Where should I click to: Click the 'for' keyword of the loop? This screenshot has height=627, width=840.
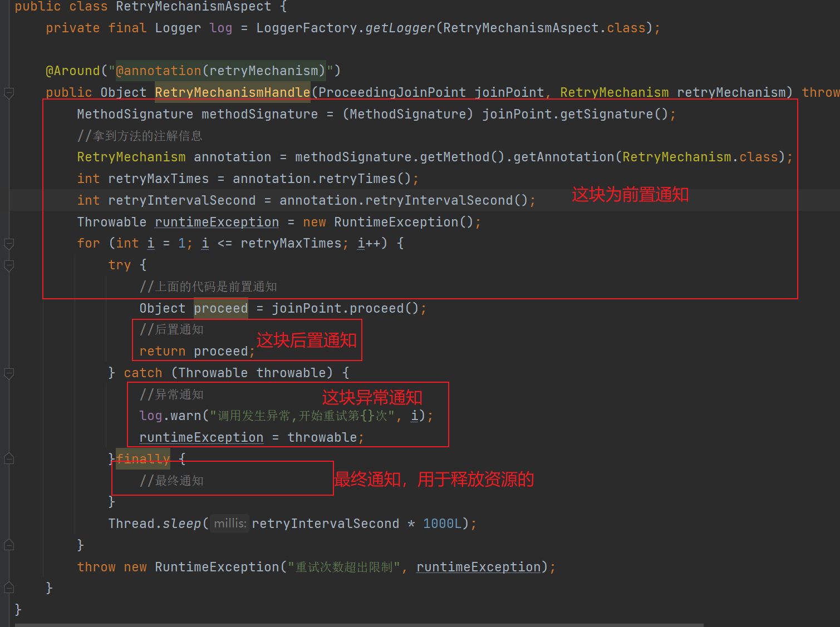[x=89, y=243]
